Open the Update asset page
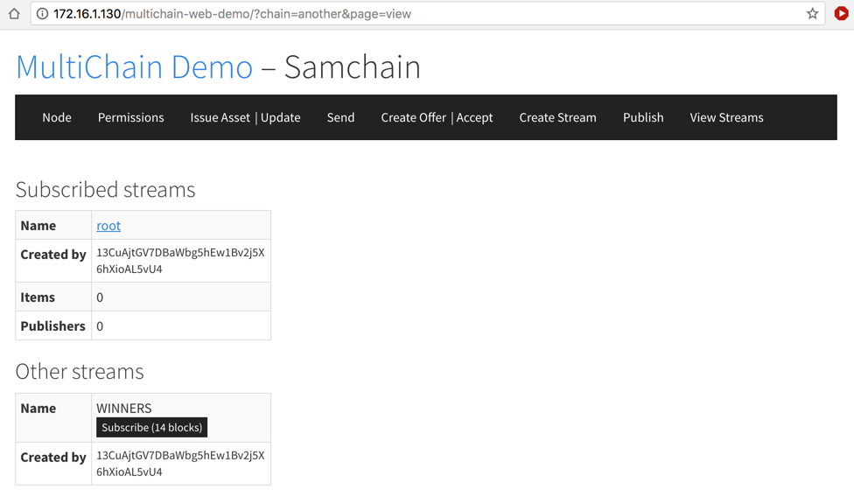The height and width of the screenshot is (504, 854). click(281, 118)
